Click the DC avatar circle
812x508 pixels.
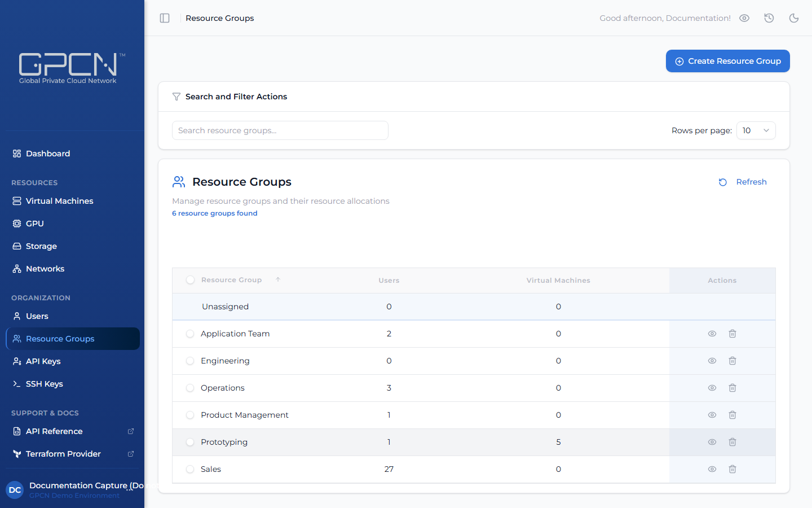(15, 490)
